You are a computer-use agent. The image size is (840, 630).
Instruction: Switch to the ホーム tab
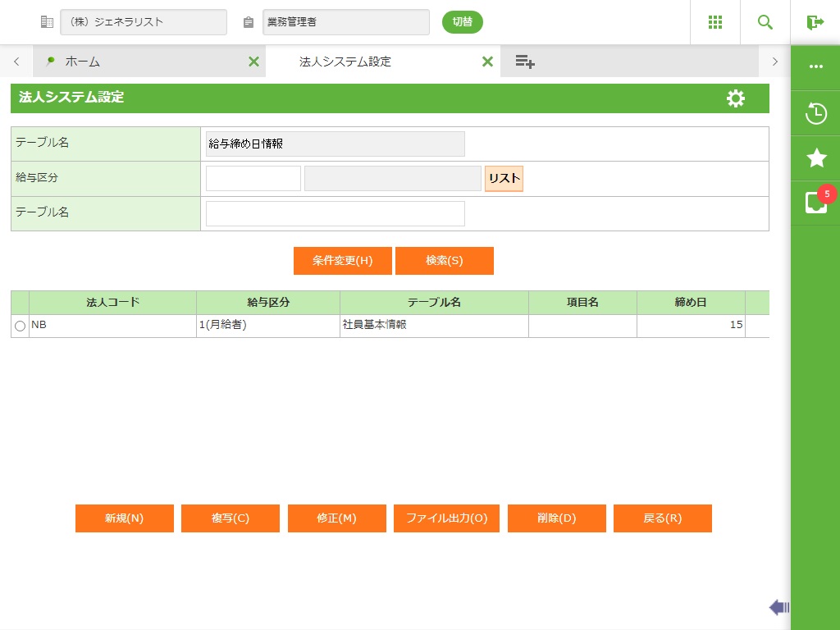click(82, 62)
